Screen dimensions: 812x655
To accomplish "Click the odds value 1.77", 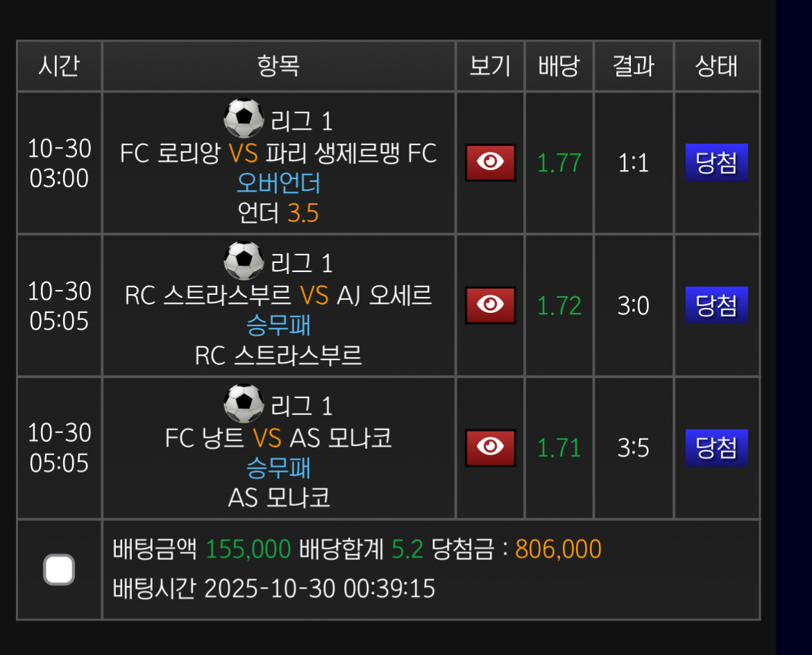I will point(559,162).
